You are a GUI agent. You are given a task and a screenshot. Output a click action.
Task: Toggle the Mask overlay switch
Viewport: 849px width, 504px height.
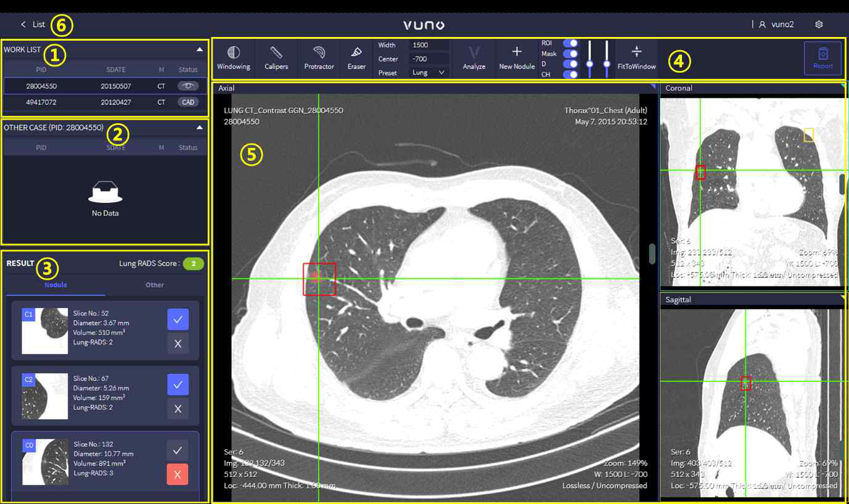[571, 54]
